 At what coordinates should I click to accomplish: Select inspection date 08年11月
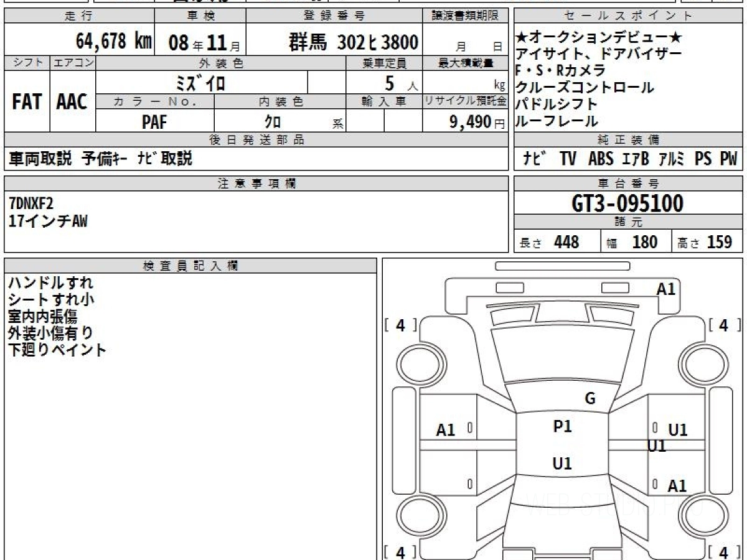pos(204,43)
